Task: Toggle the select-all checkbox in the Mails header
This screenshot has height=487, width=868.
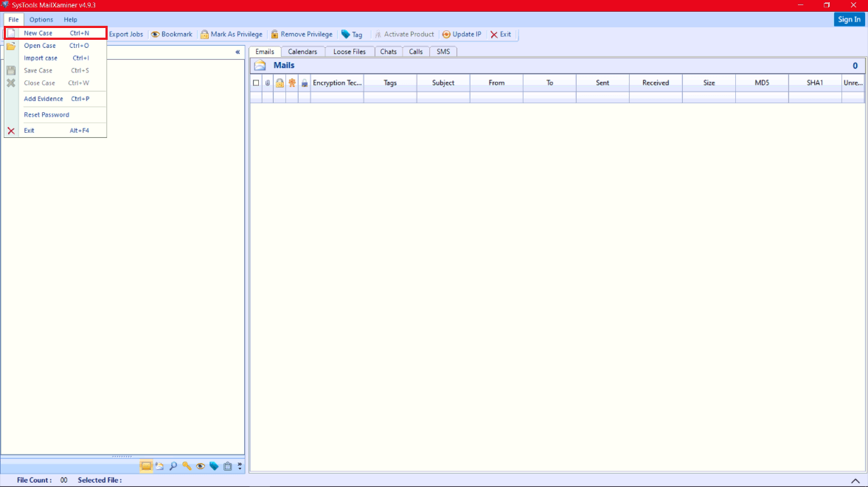Action: 256,83
